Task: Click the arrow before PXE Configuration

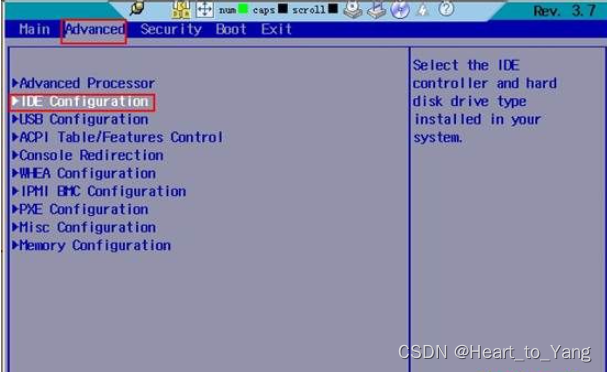Action: coord(15,209)
